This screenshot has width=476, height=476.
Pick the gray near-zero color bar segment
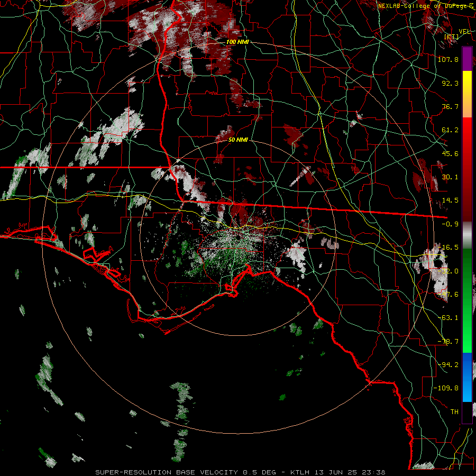[467, 235]
